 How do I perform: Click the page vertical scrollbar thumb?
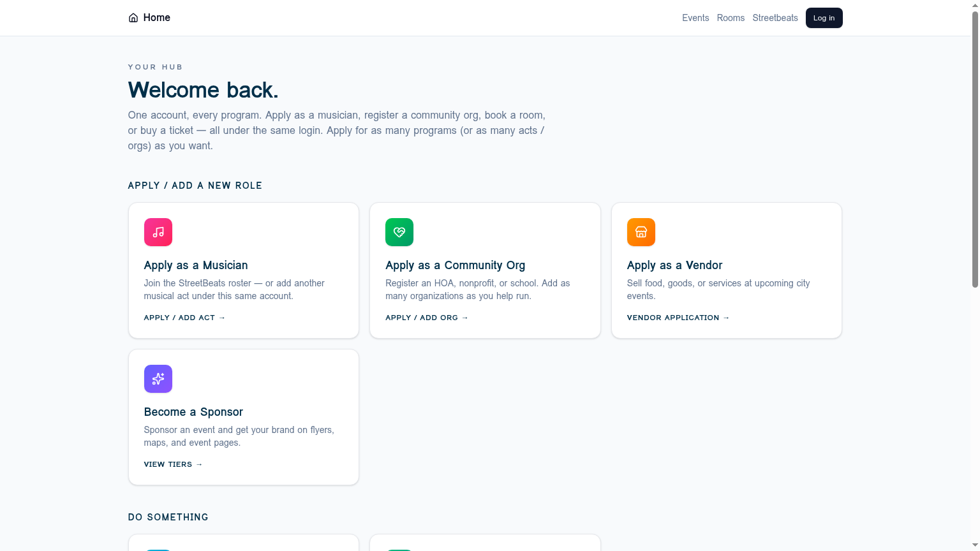point(975,149)
